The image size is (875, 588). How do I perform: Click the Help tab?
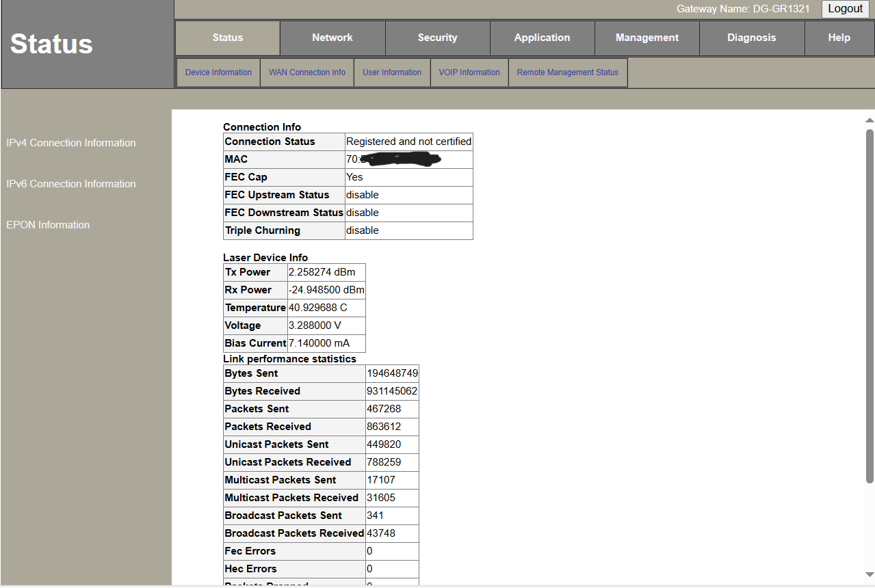pyautogui.click(x=839, y=38)
